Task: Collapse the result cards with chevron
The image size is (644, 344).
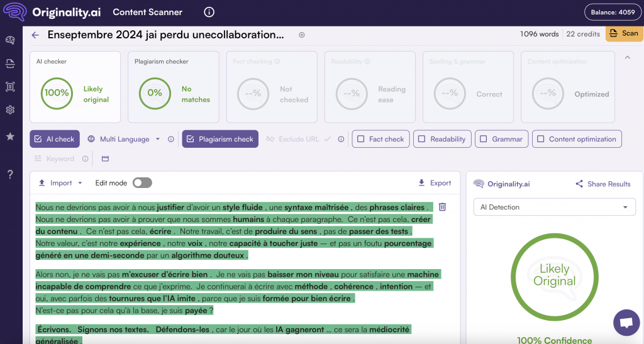Action: [628, 57]
